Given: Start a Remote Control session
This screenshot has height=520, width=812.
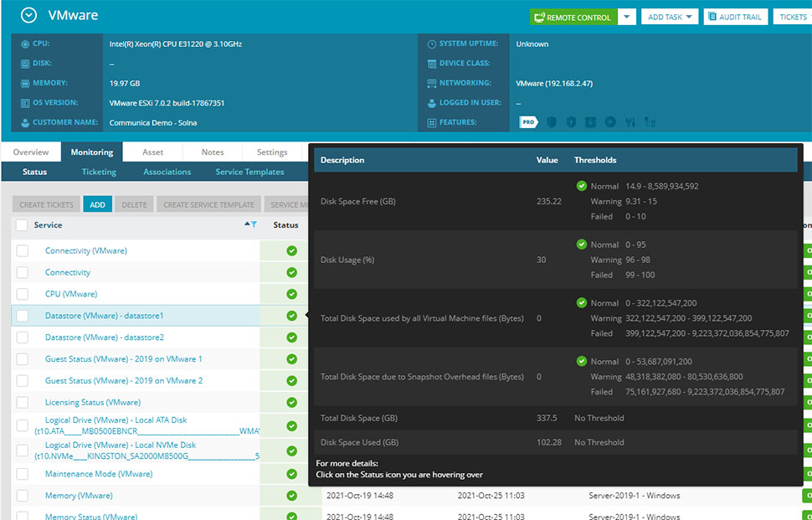Looking at the screenshot, I should [573, 17].
